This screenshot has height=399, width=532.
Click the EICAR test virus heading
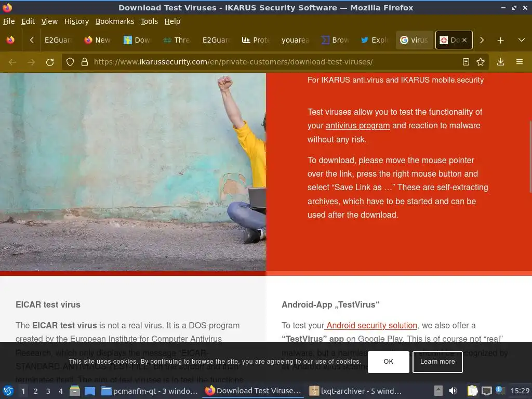pyautogui.click(x=48, y=304)
